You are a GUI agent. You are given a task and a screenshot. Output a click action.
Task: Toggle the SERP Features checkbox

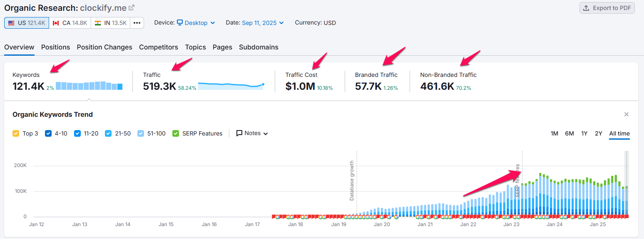click(176, 133)
